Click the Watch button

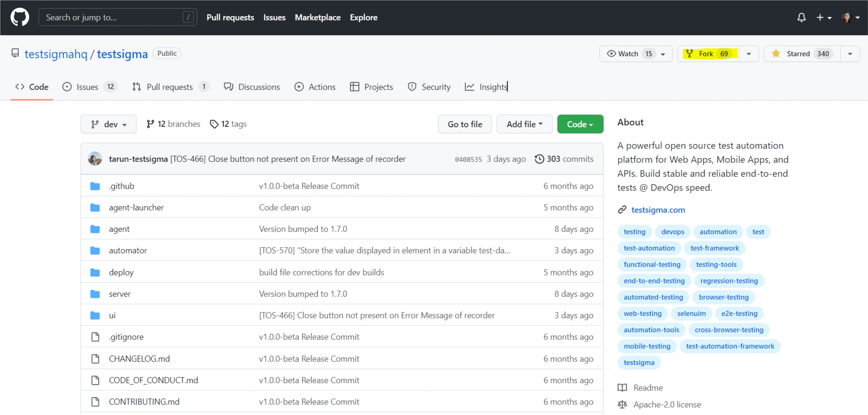pyautogui.click(x=628, y=54)
